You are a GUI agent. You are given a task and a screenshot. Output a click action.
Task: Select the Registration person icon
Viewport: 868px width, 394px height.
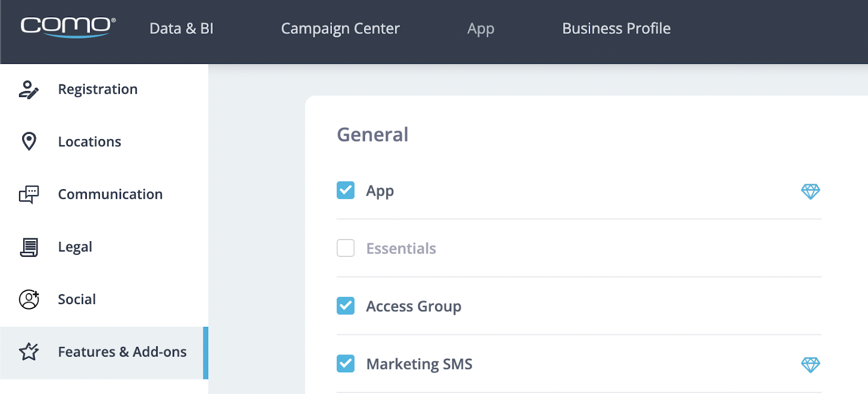[x=29, y=89]
